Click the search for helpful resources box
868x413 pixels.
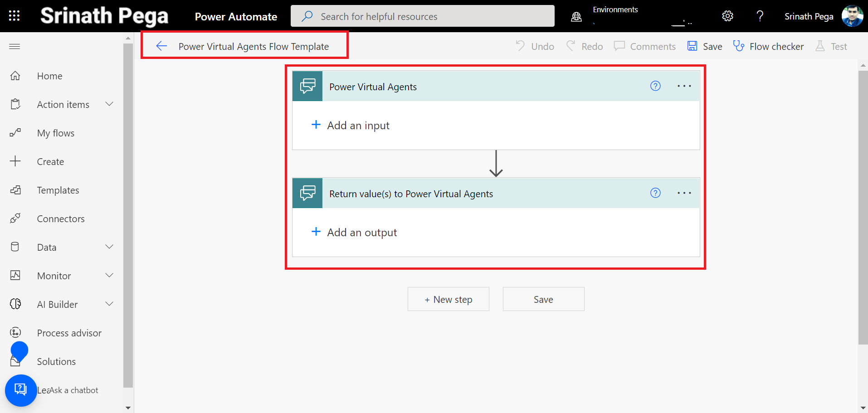422,16
